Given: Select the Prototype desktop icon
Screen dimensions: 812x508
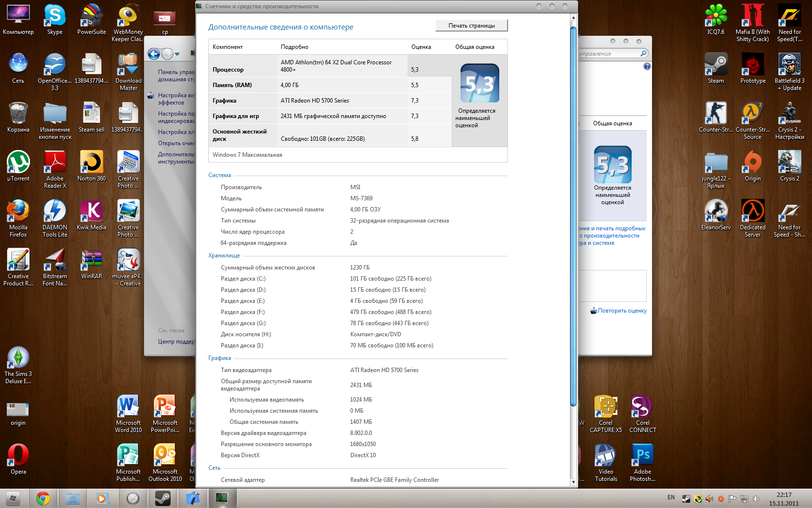Looking at the screenshot, I should (x=753, y=69).
